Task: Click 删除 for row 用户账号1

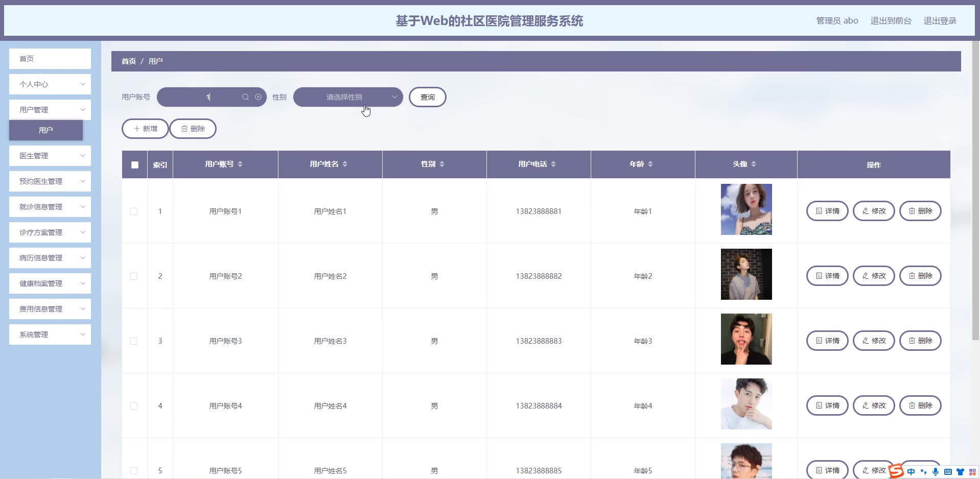Action: point(920,211)
